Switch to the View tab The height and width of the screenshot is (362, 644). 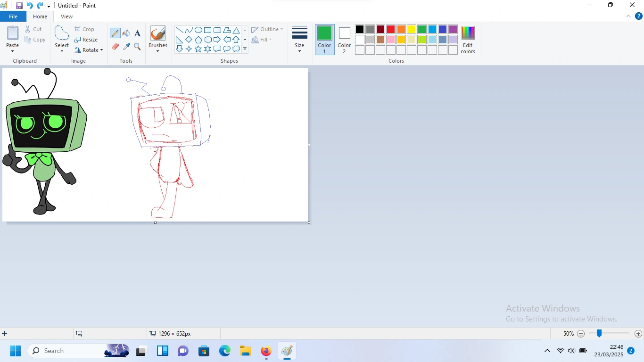66,16
